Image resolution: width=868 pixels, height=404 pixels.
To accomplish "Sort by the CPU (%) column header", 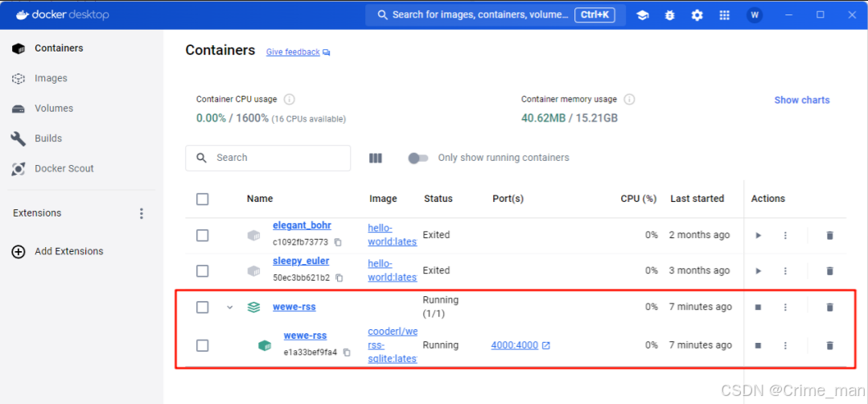I will click(x=638, y=199).
